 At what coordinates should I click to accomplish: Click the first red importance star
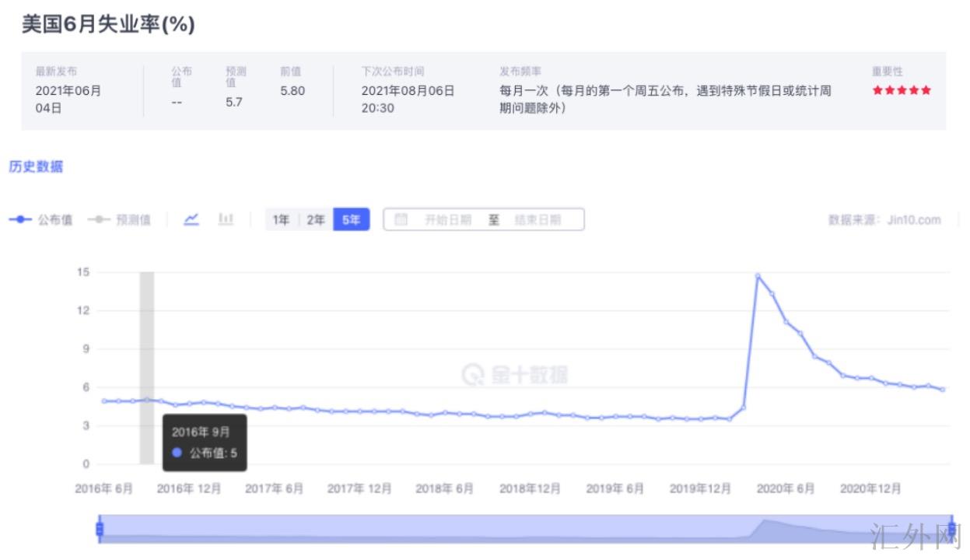[877, 90]
